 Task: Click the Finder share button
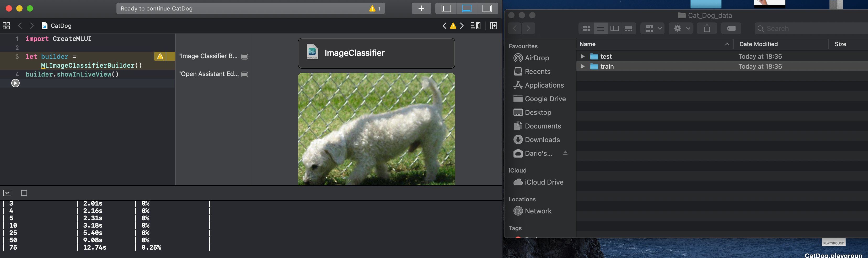707,29
